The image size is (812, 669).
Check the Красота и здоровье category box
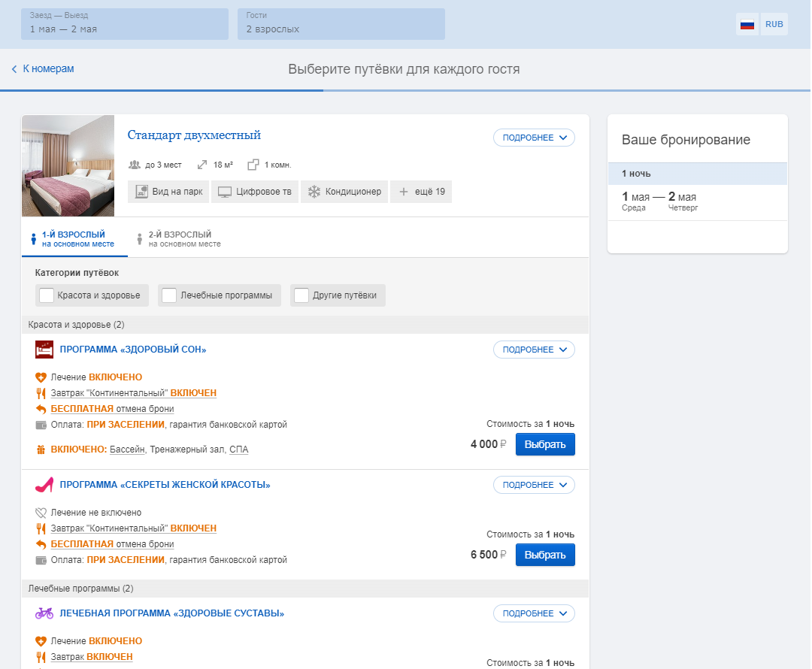pos(47,295)
